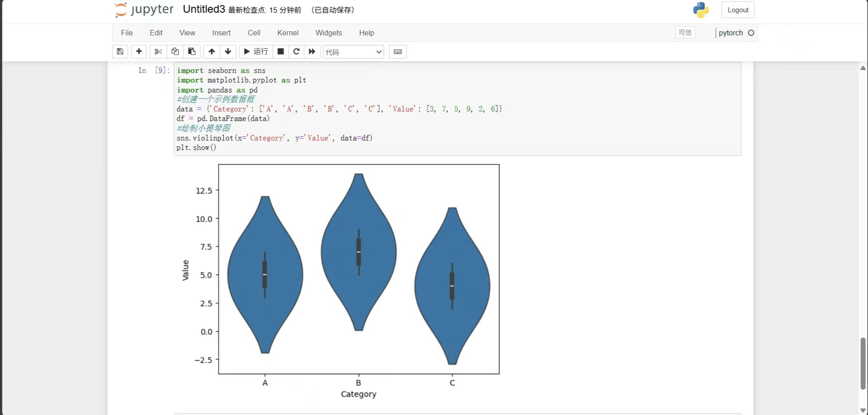Cut selected cells with scissors icon
The image size is (868, 415).
(x=158, y=52)
